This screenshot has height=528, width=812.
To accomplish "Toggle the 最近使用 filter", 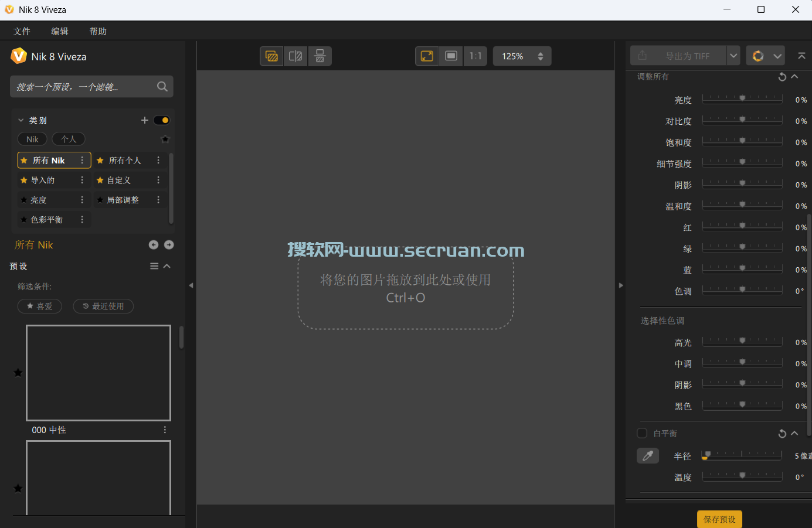I will coord(103,306).
